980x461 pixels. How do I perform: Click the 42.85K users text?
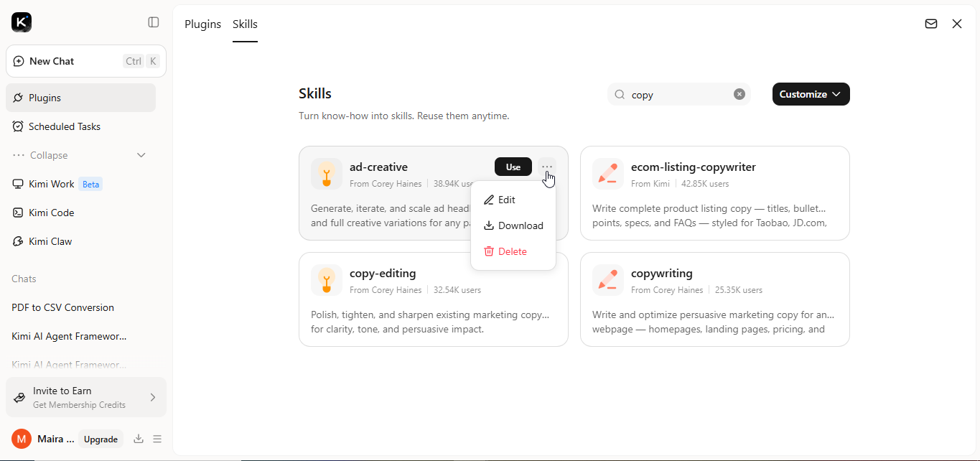tap(705, 184)
